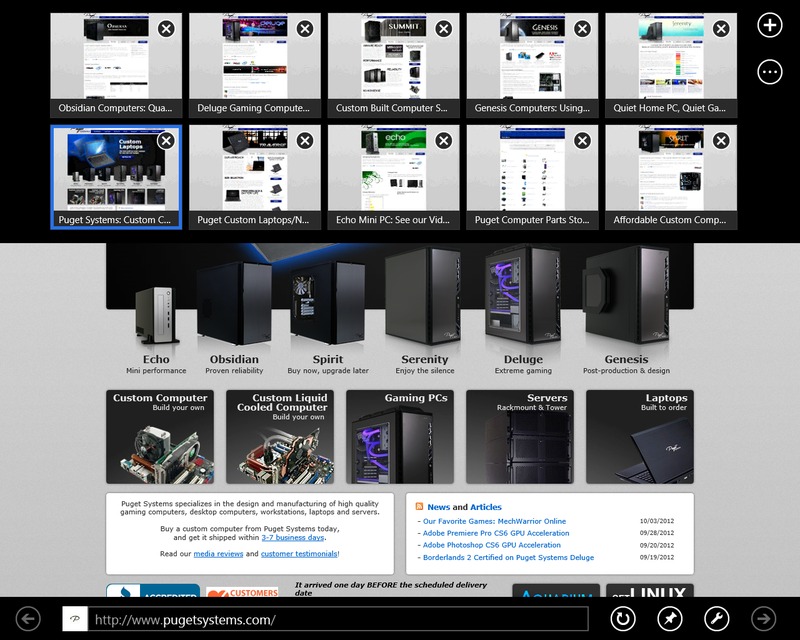
Task: Click the refresh page button
Action: click(x=623, y=619)
